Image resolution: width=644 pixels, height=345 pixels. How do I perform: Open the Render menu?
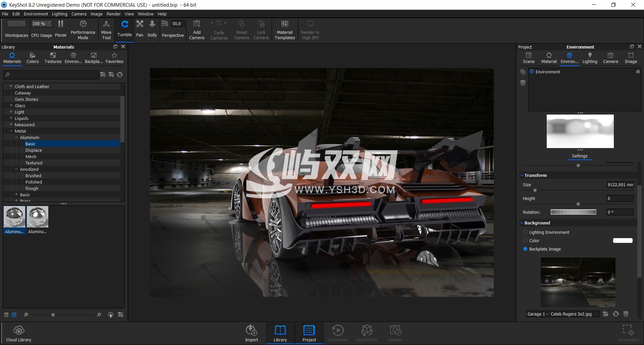[x=113, y=14]
